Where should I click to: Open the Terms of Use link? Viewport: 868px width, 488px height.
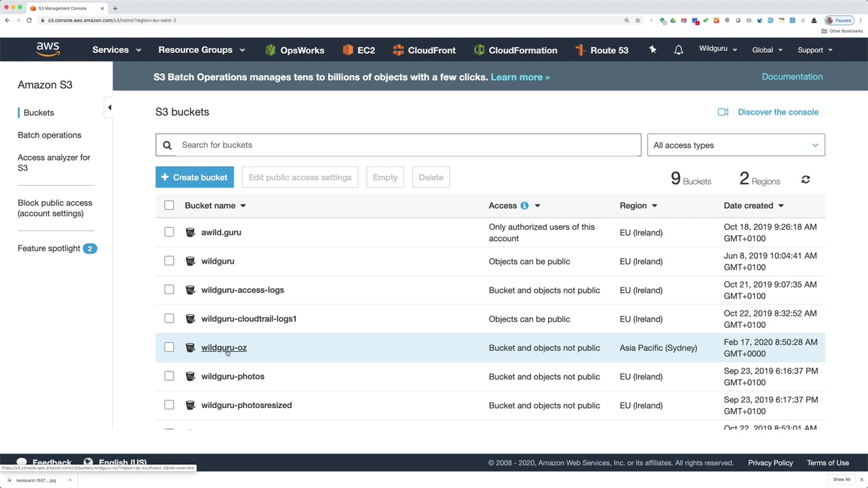[x=828, y=463]
